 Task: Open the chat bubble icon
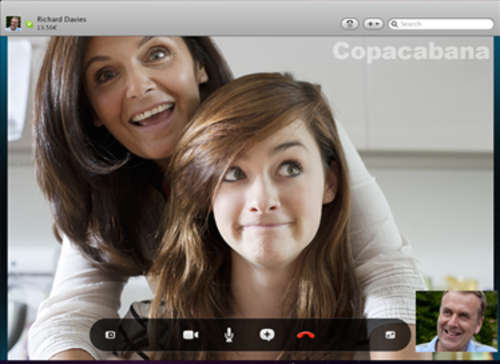[267, 335]
